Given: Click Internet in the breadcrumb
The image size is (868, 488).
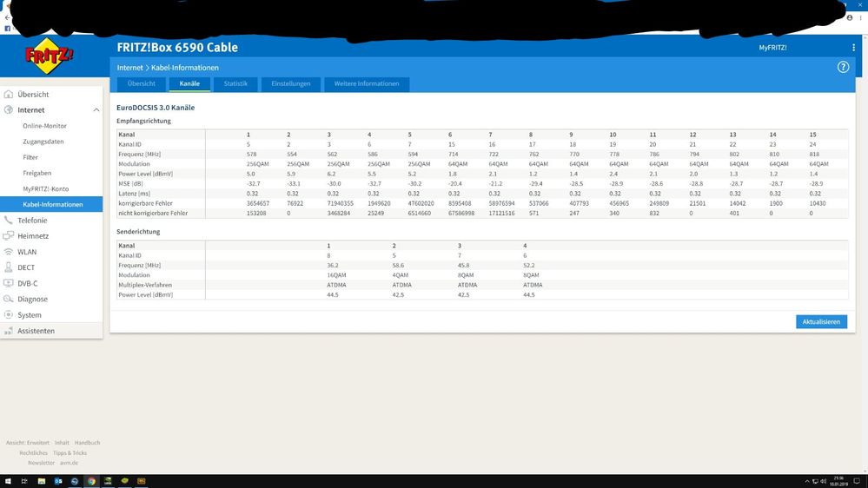Looking at the screenshot, I should tap(129, 68).
